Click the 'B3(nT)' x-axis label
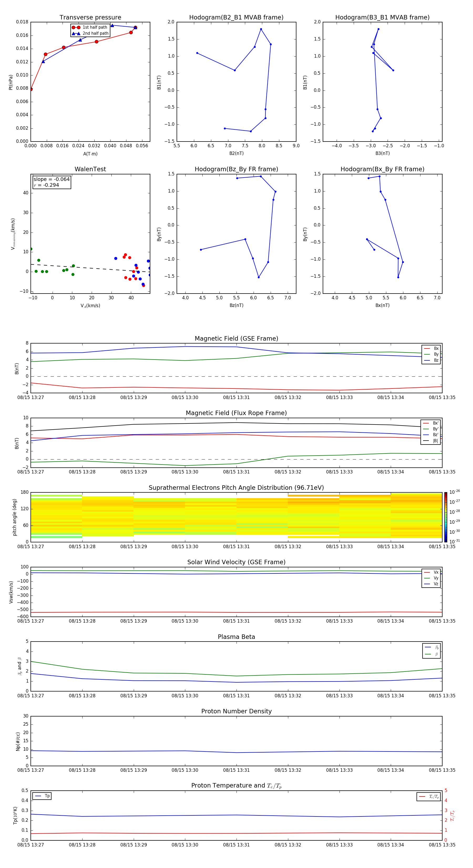The width and height of the screenshot is (473, 868). point(382,153)
